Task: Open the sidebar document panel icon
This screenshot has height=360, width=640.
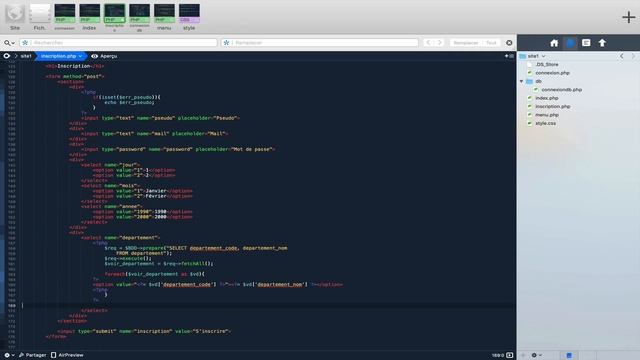Action: click(x=586, y=43)
